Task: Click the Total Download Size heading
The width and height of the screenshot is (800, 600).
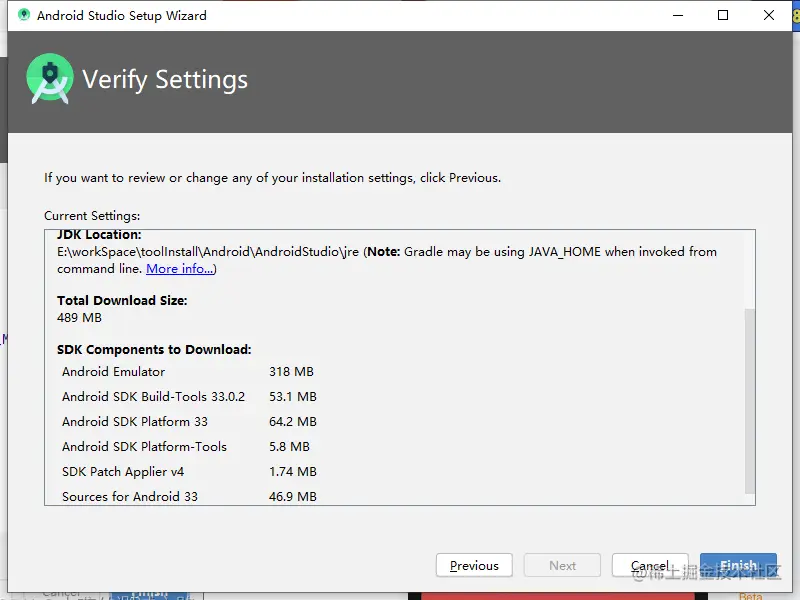Action: [122, 301]
